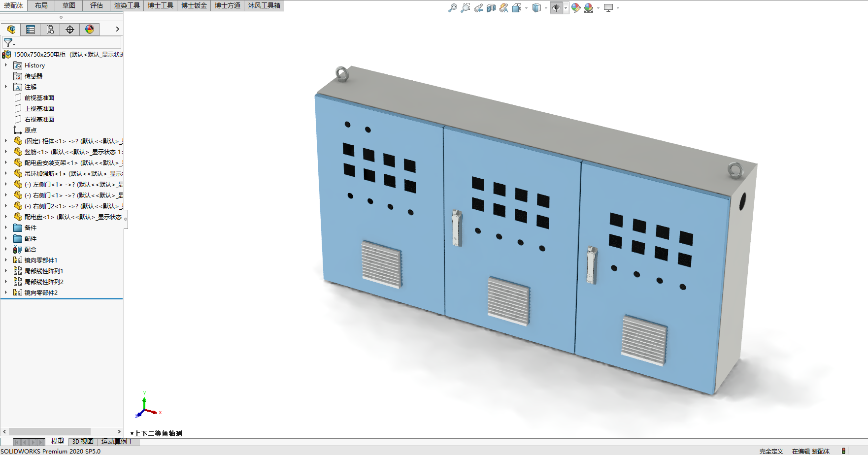Open Apply Scene dropdown arrow
The width and height of the screenshot is (868, 455).
pos(598,8)
